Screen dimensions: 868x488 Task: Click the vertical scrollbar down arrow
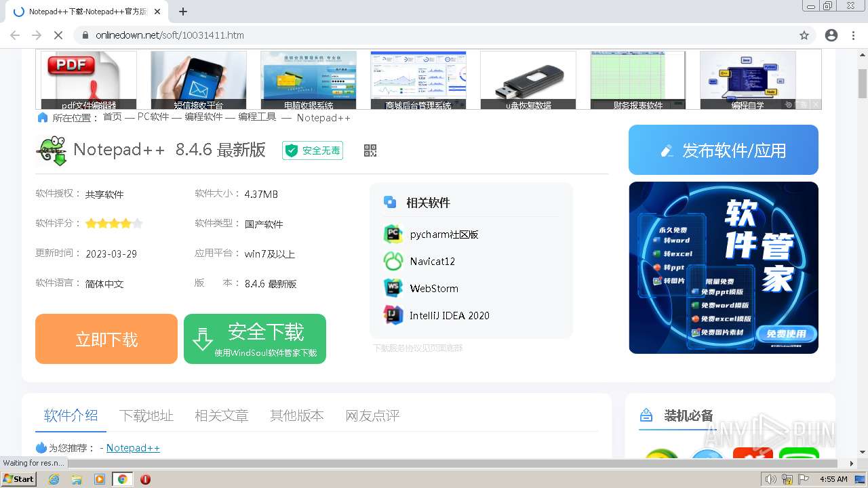pos(862,452)
